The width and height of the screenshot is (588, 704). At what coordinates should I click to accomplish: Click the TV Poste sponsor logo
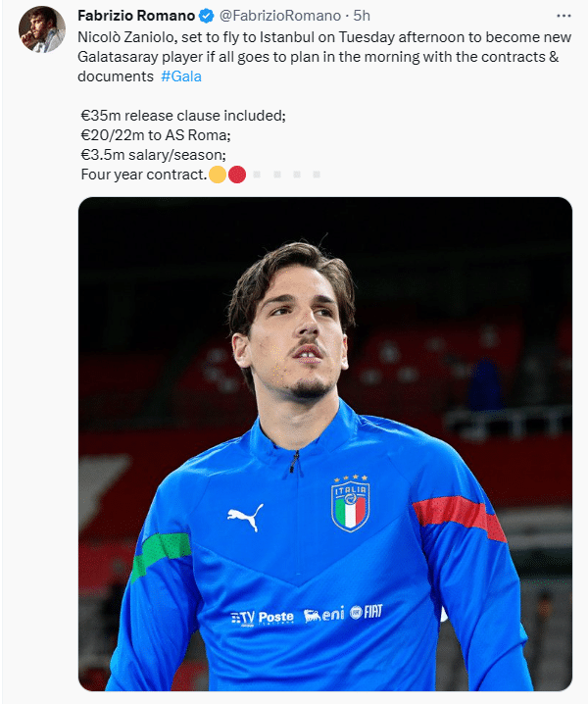pyautogui.click(x=262, y=618)
